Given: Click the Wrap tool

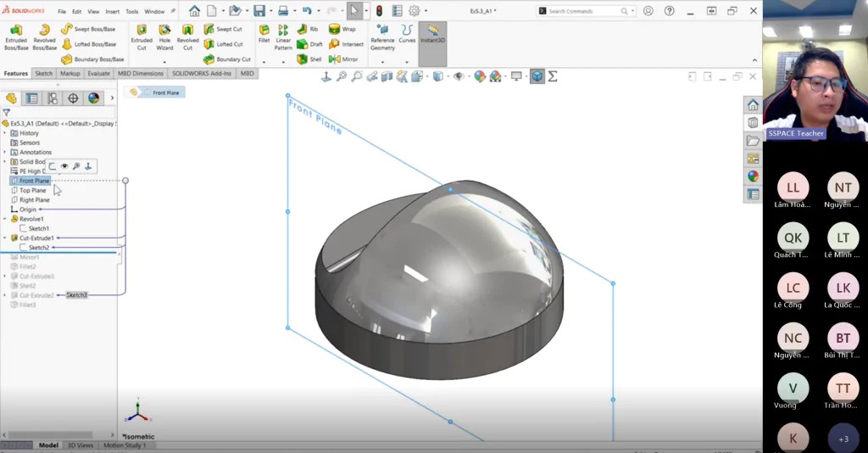Looking at the screenshot, I should [x=342, y=29].
